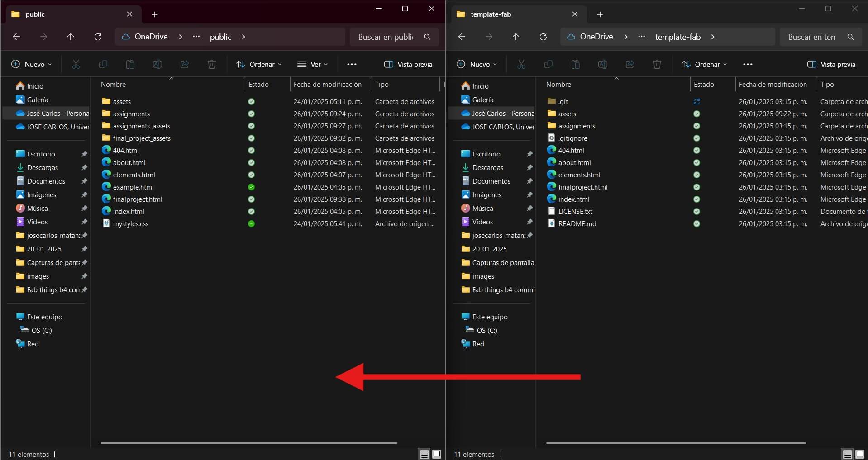Switch template-fab window to details view icon
The image size is (868, 460).
point(847,454)
